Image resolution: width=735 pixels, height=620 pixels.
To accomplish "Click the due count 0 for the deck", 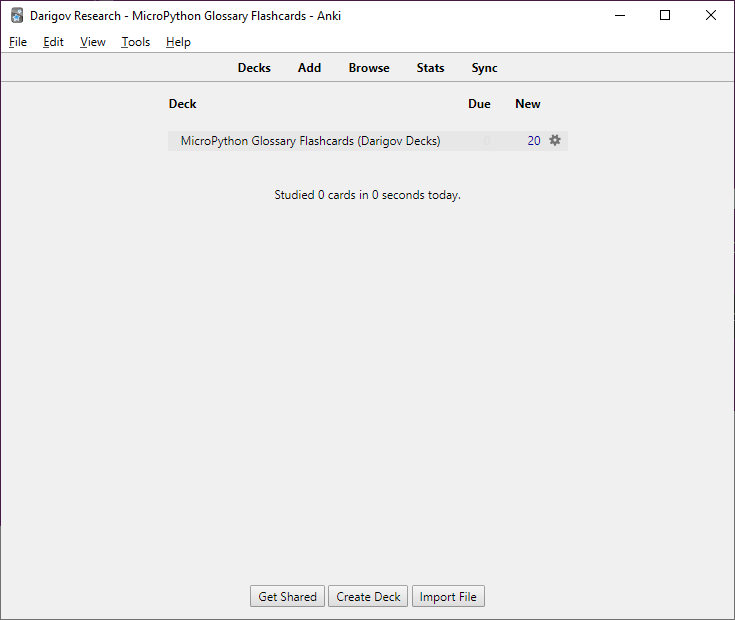I will tap(487, 141).
